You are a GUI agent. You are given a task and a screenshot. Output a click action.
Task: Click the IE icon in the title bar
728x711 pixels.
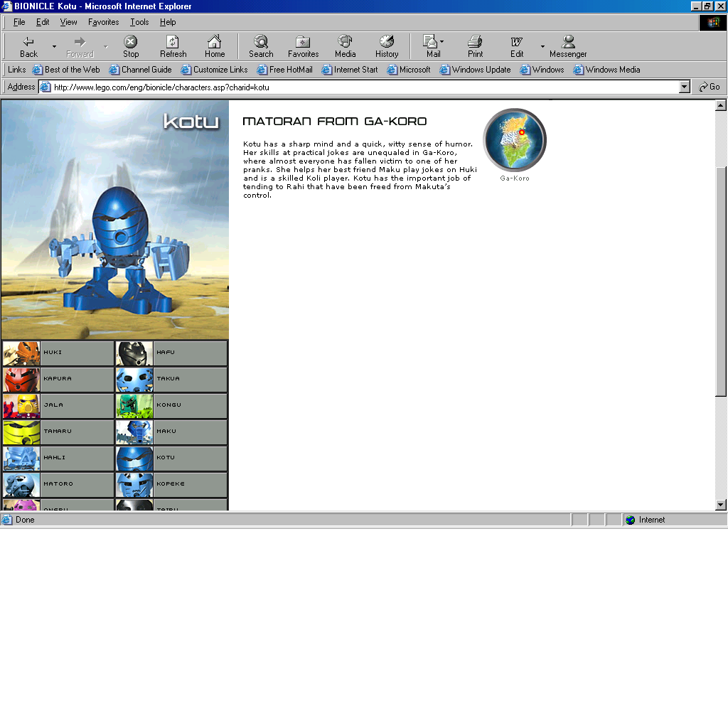(6, 6)
